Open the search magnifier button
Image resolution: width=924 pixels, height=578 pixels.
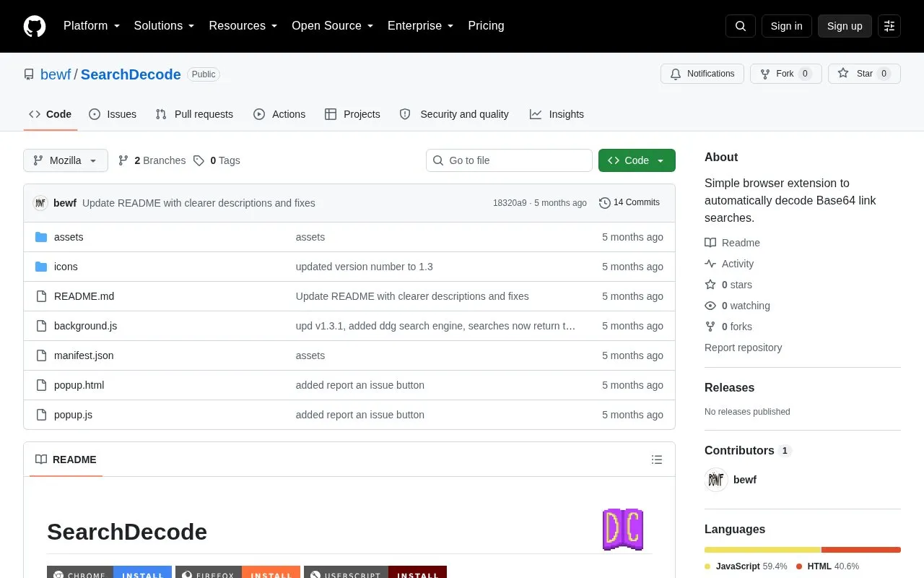pos(741,26)
